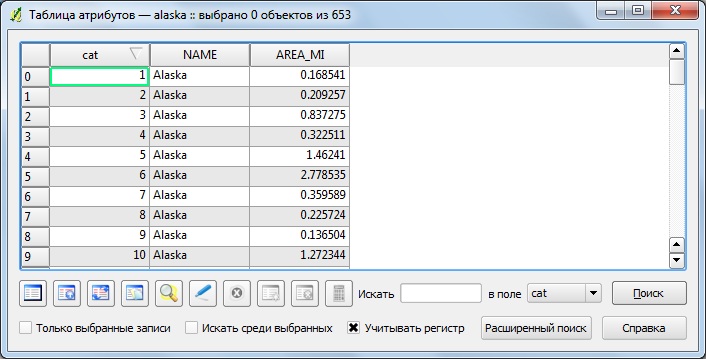Click the sort arrow on the cat column

pyautogui.click(x=136, y=54)
